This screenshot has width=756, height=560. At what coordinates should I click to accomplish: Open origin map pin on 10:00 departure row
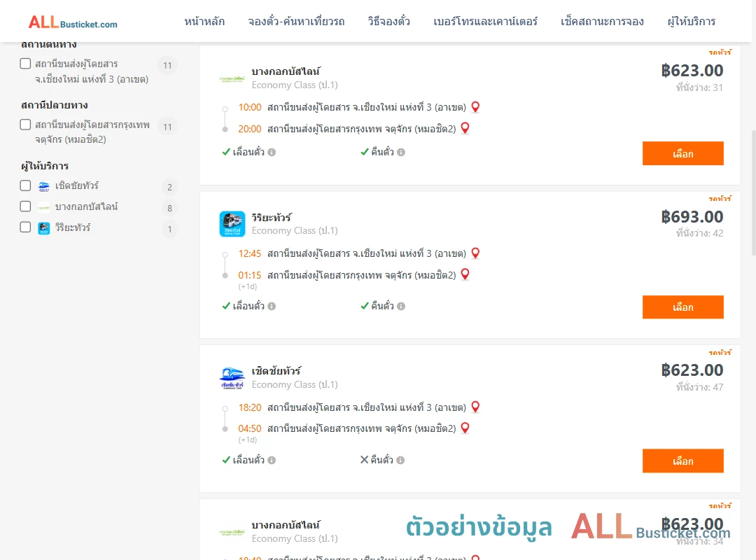(475, 107)
